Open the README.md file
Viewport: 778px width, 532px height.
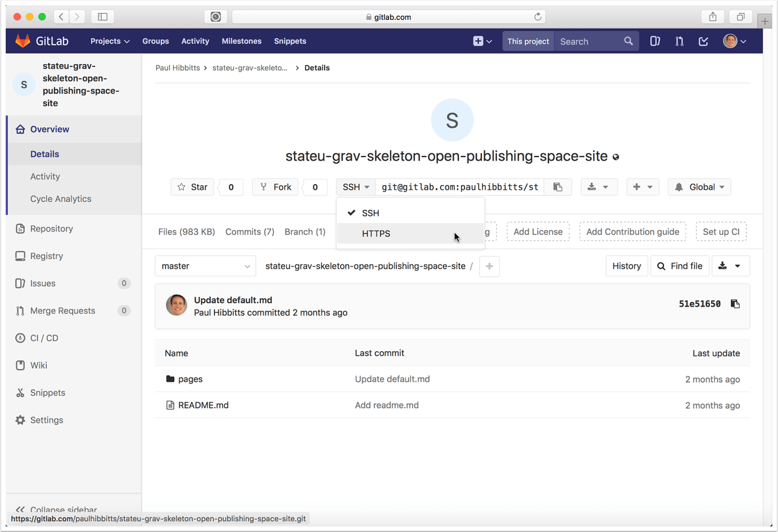coord(204,405)
